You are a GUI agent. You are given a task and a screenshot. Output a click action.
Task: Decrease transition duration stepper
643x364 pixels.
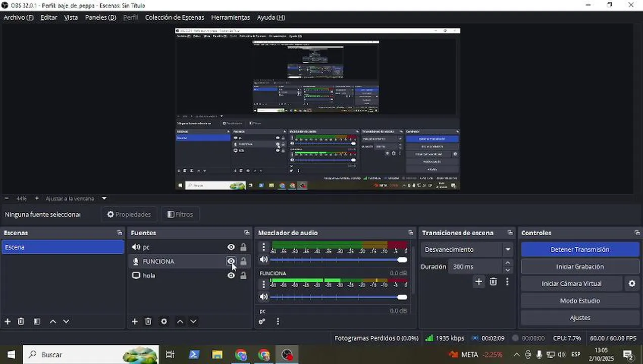point(508,270)
